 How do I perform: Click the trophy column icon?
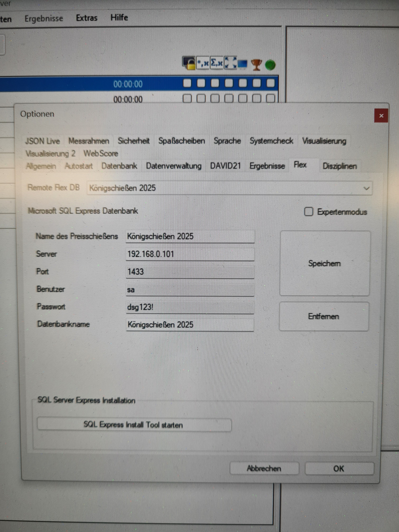(x=256, y=65)
